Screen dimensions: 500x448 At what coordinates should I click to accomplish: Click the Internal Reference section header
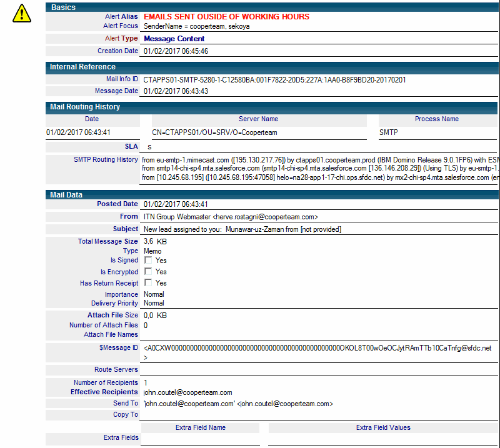coord(272,67)
